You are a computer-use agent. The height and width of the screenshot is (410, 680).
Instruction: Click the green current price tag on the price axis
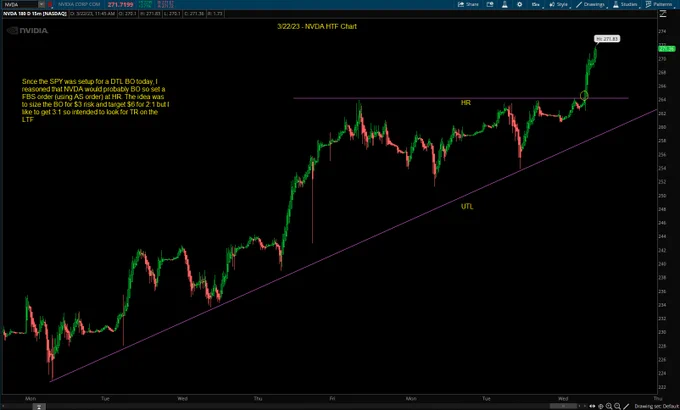click(x=667, y=49)
